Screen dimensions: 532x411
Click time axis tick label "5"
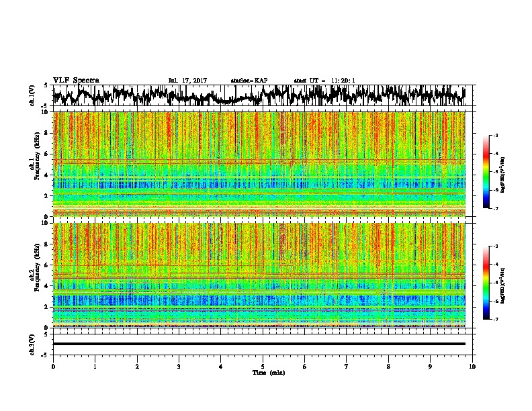[x=263, y=366]
